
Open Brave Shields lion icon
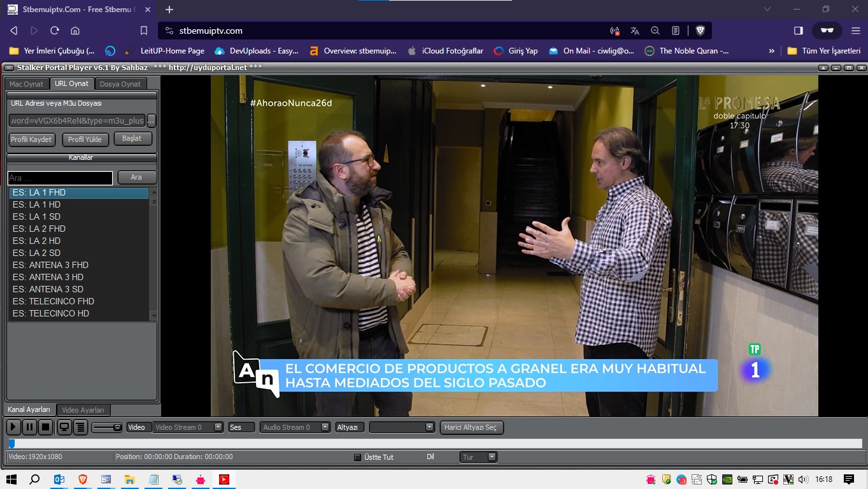700,31
